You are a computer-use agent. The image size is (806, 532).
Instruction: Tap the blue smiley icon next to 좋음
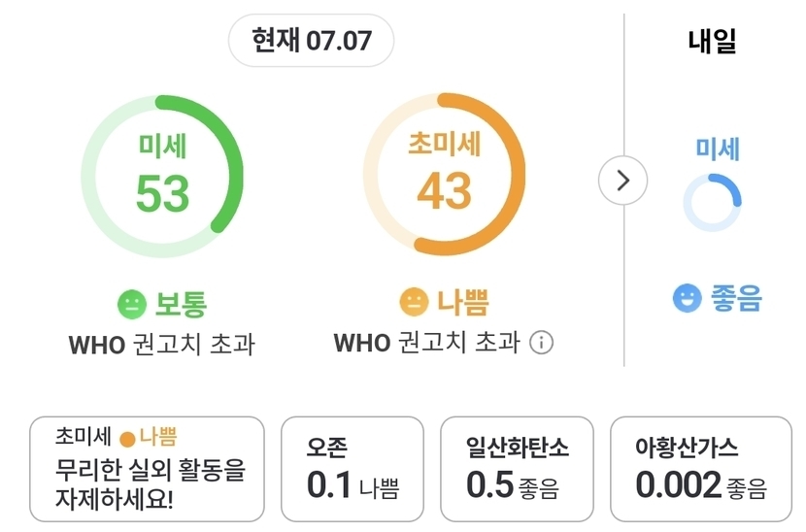(688, 298)
